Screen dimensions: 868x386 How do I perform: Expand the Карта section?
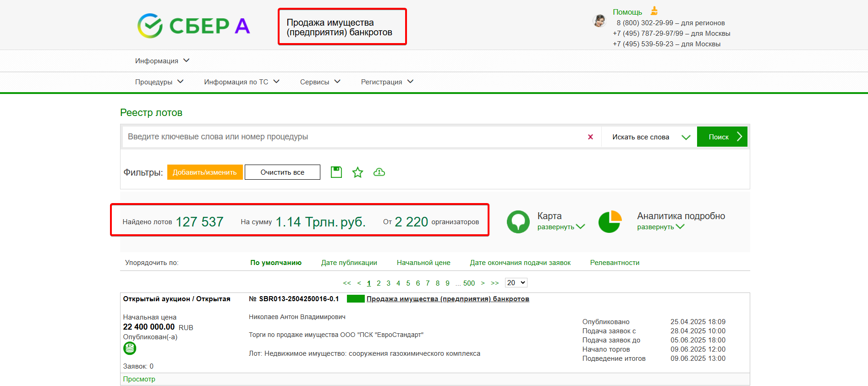[561, 227]
